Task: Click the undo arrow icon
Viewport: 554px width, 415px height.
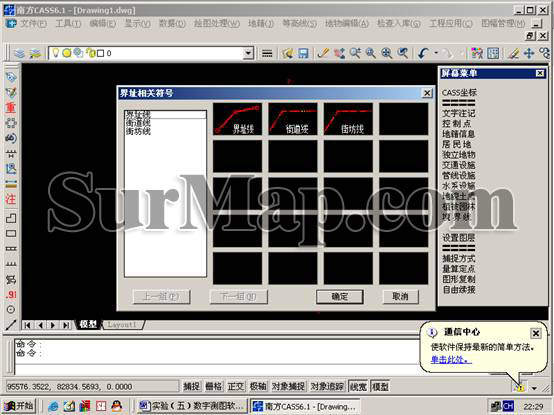Action: 423,54
